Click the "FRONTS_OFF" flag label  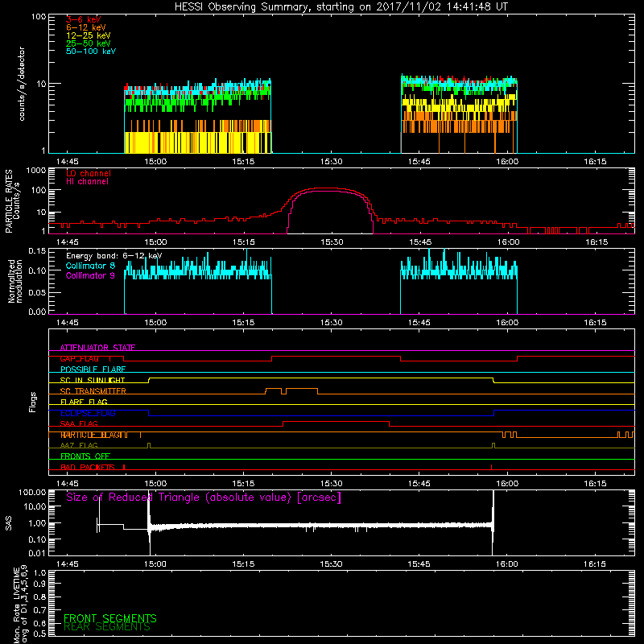(85, 456)
